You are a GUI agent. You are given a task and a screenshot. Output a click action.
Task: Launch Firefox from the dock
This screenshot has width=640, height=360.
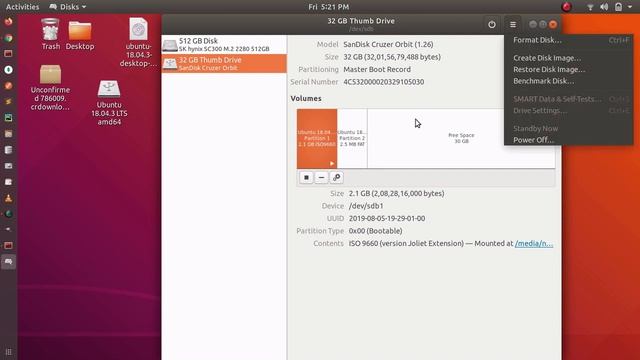(x=8, y=22)
